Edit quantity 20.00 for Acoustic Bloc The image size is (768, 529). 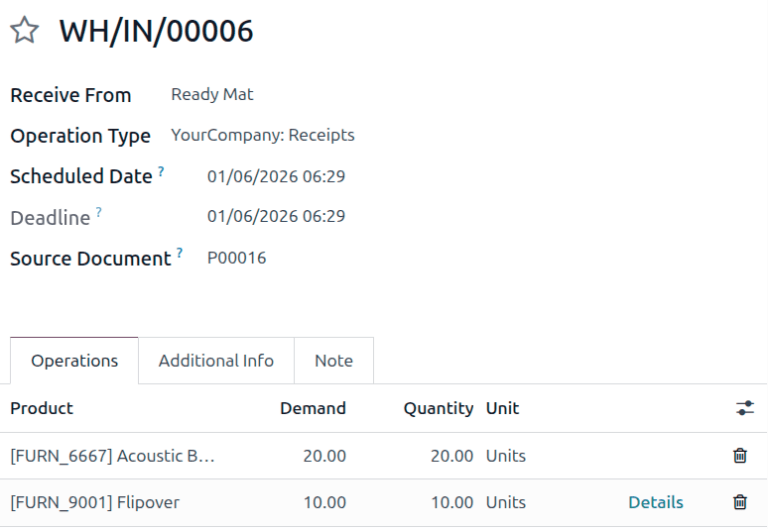[x=451, y=456]
